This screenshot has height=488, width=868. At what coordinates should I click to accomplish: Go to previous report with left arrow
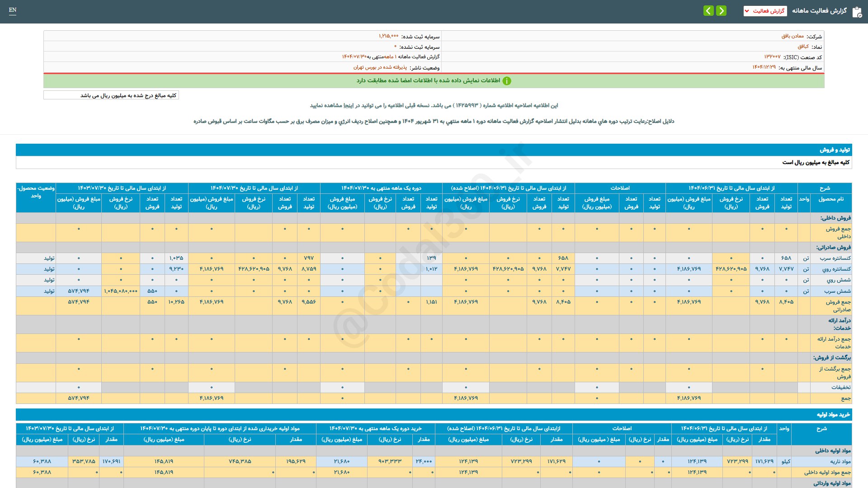point(708,10)
